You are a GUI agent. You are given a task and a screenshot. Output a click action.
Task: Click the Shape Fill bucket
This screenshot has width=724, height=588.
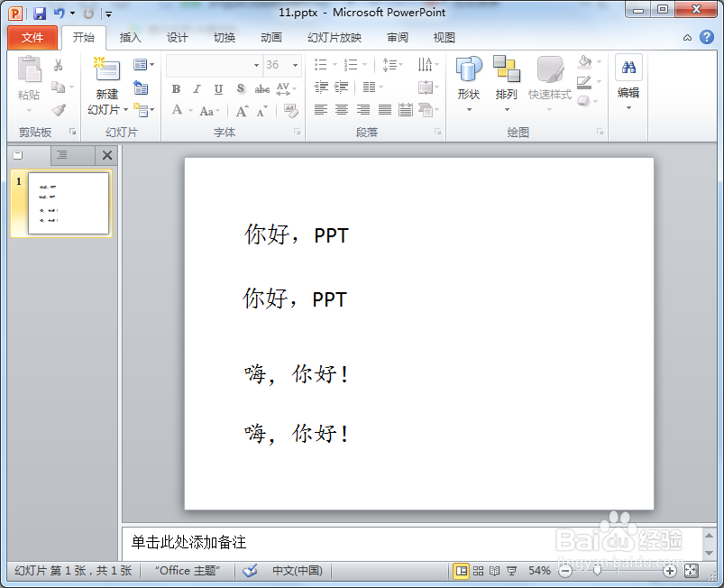tap(584, 62)
